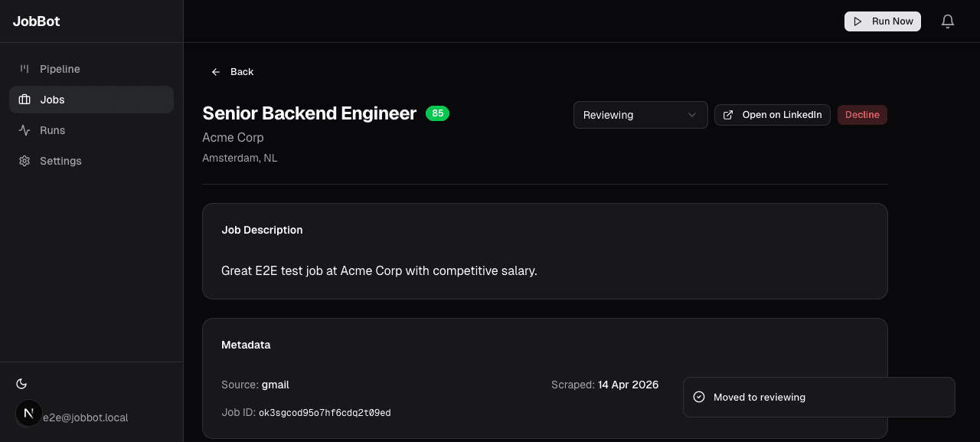Click the chevron on the status selector
The height and width of the screenshot is (442, 980).
692,115
